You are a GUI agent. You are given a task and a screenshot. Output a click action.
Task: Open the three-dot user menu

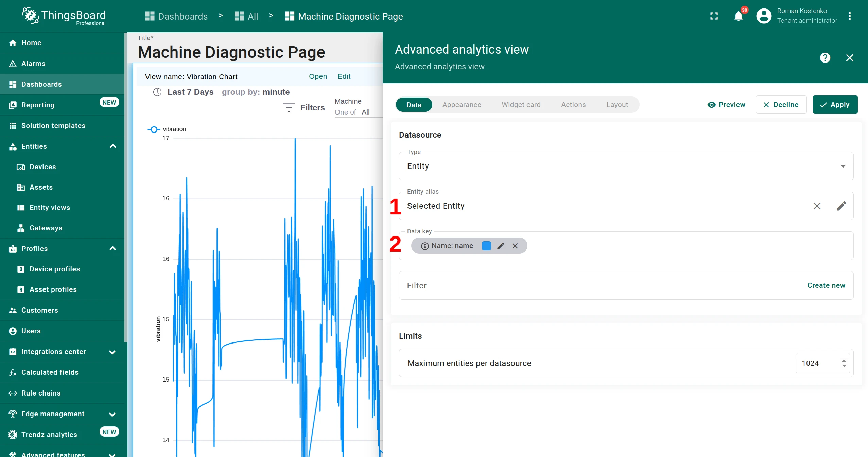[x=849, y=16]
